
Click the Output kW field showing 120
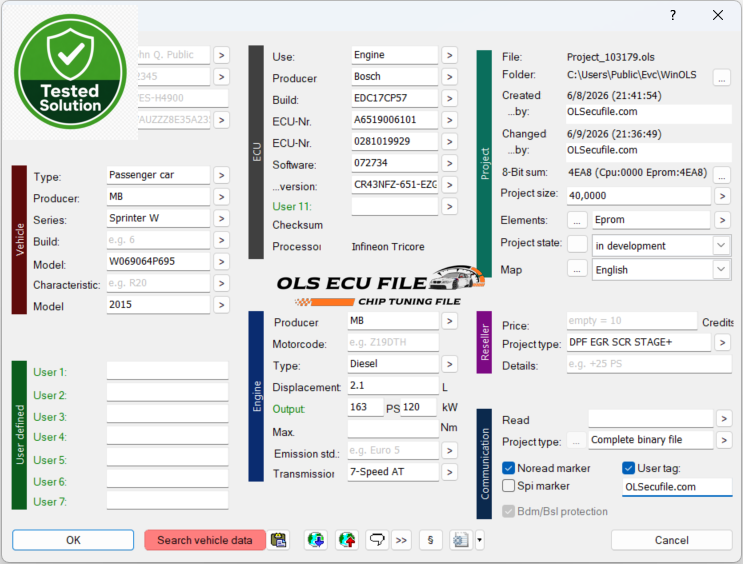[418, 408]
